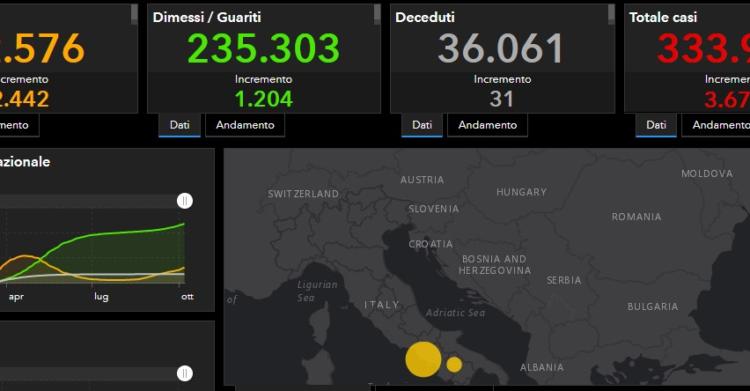Click the scrollbar of the orange count panel
This screenshot has height=391, width=750.
pyautogui.click(x=134, y=14)
